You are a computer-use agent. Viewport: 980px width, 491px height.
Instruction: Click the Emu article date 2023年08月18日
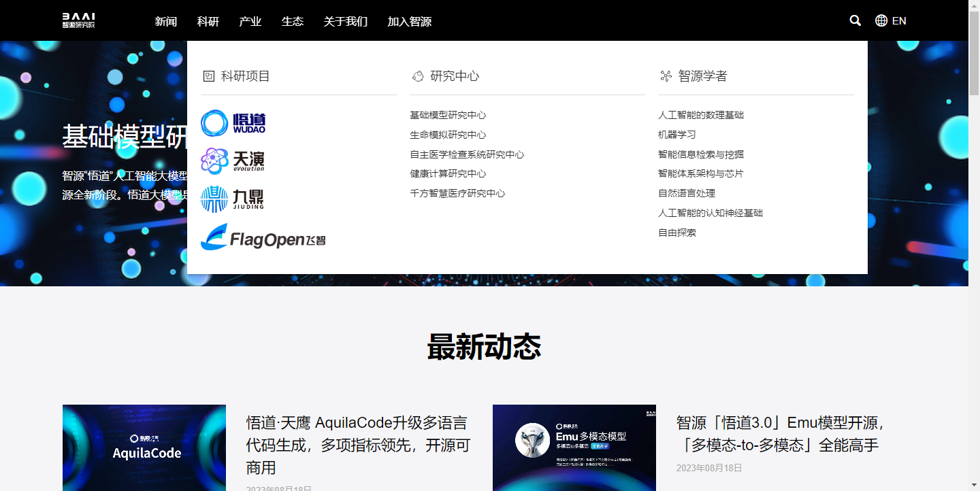point(709,469)
